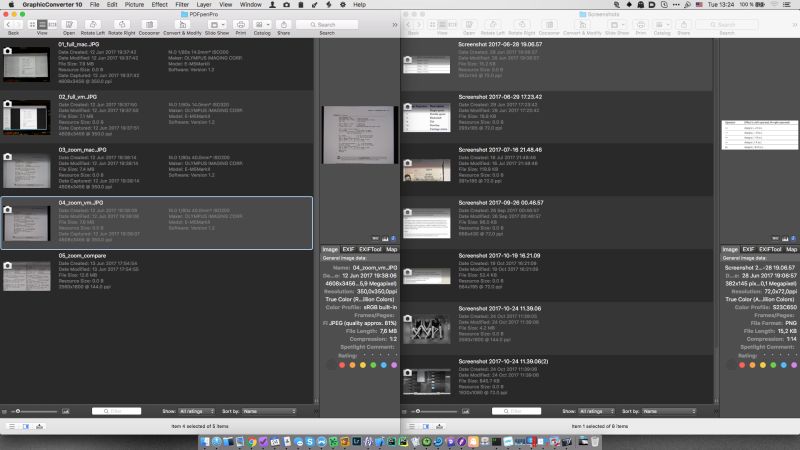
Task: Open Chrome from the Dock
Action: [x=252, y=442]
